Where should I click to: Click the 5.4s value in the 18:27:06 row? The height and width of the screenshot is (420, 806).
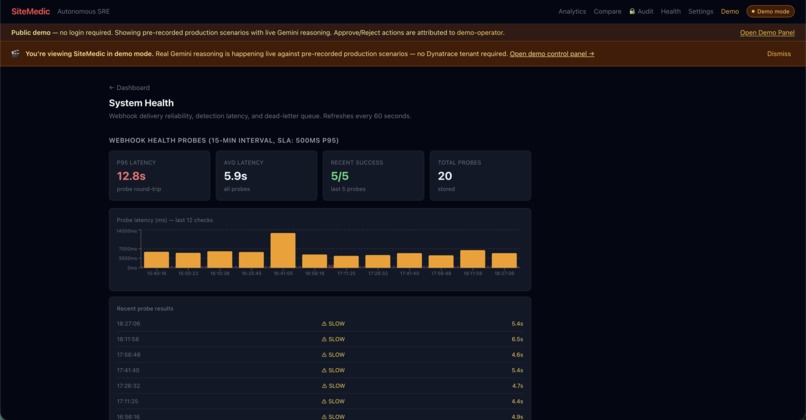pyautogui.click(x=517, y=324)
